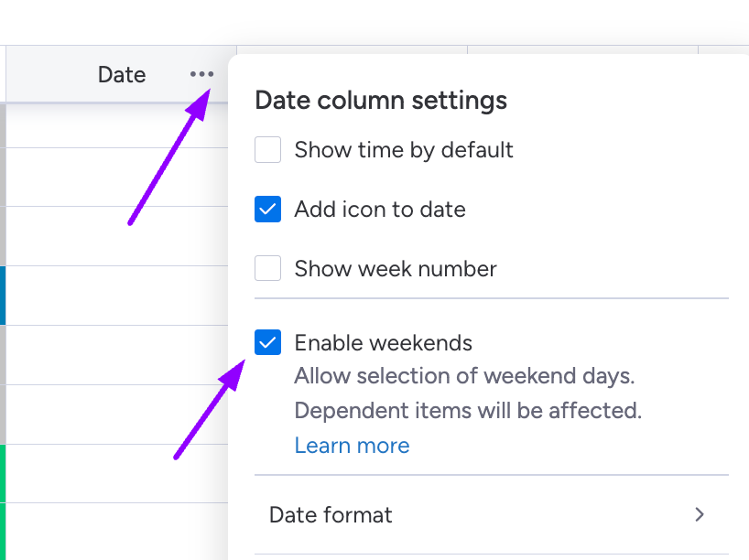Uncheck the "Add icon to date" checkbox

tap(267, 210)
